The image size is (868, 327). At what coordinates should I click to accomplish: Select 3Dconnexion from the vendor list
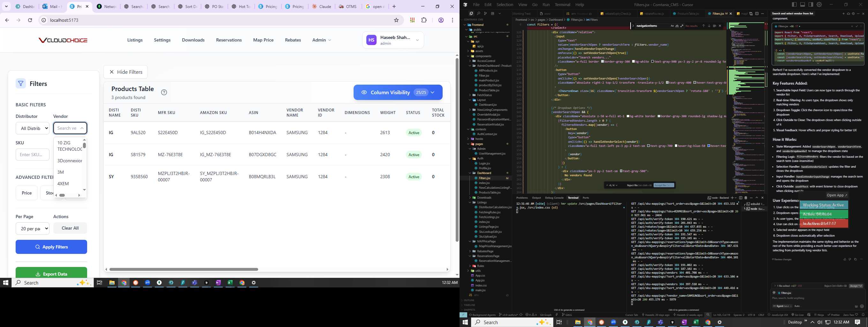click(70, 161)
